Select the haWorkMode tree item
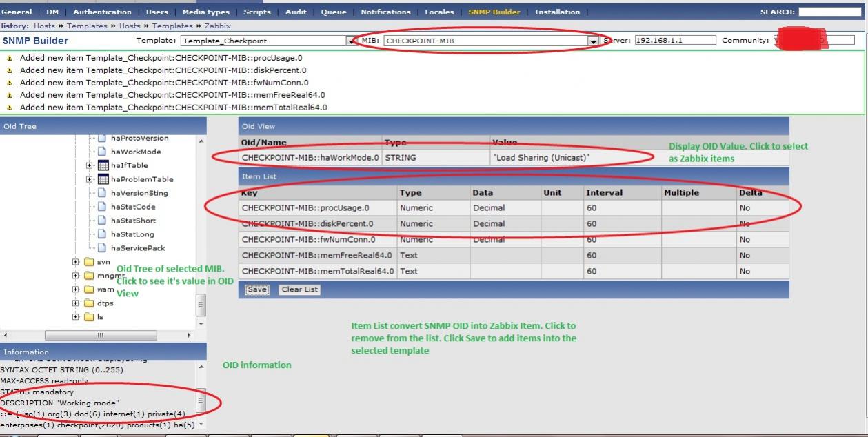The width and height of the screenshot is (868, 437). [x=136, y=152]
